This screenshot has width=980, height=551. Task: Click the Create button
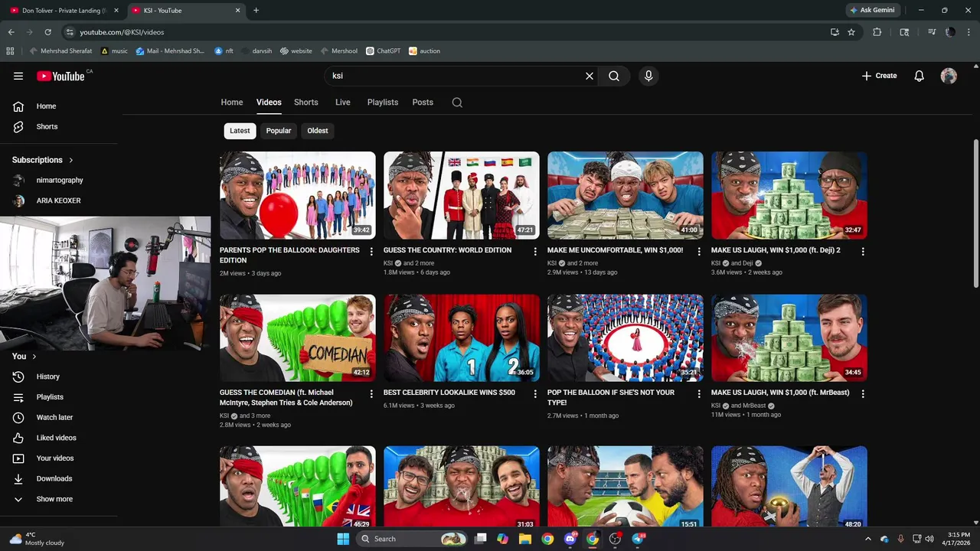[x=879, y=76]
